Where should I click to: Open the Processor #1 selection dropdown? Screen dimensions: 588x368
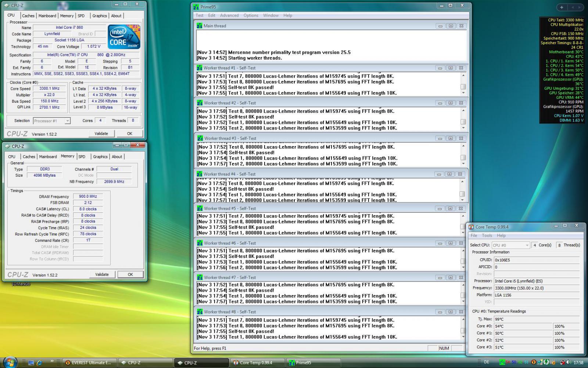click(x=51, y=121)
